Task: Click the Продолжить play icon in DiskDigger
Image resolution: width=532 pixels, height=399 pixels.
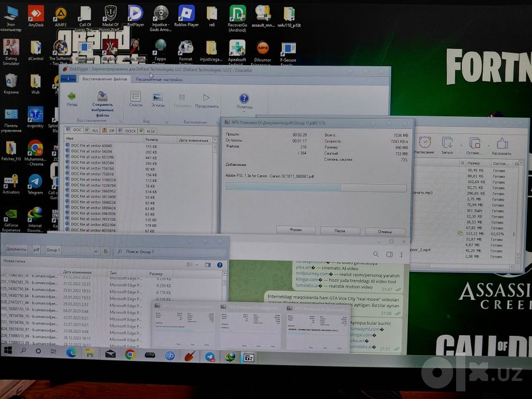Action: (x=206, y=97)
